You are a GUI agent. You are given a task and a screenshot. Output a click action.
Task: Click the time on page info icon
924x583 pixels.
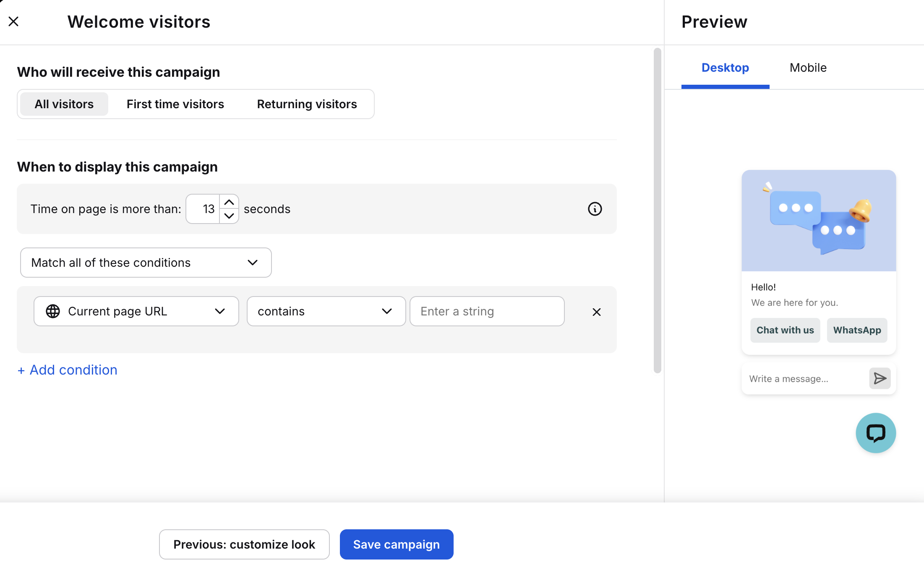[595, 209]
